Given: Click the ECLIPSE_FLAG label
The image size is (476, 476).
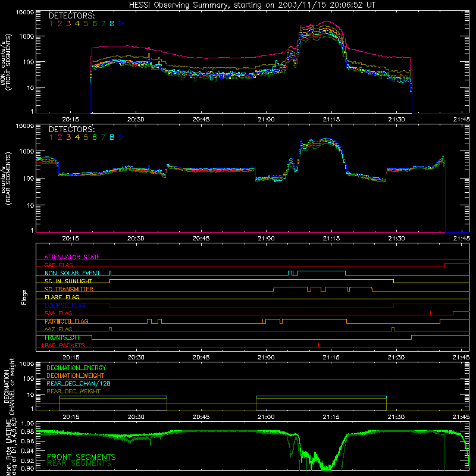Looking at the screenshot, I should (65, 305).
